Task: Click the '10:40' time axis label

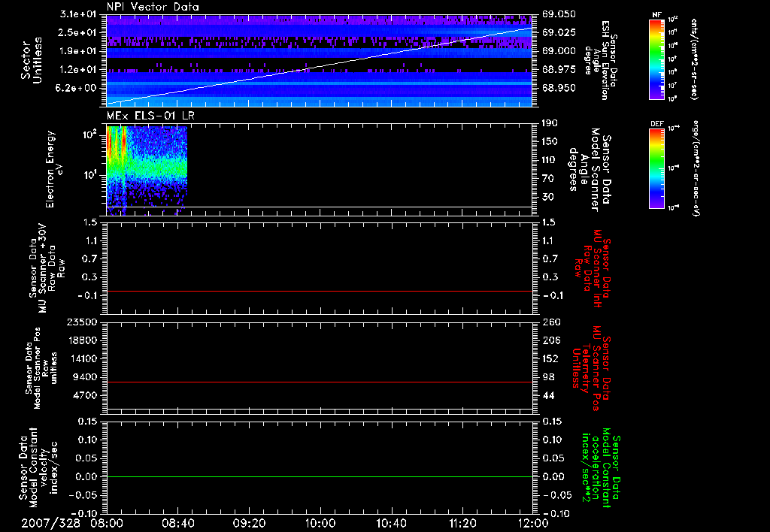Action: [391, 523]
